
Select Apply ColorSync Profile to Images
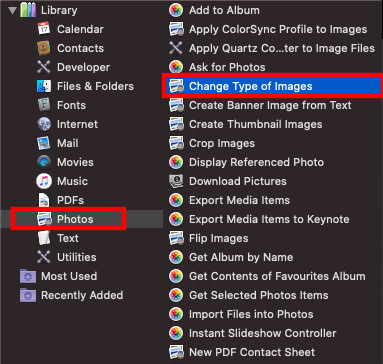(x=278, y=29)
